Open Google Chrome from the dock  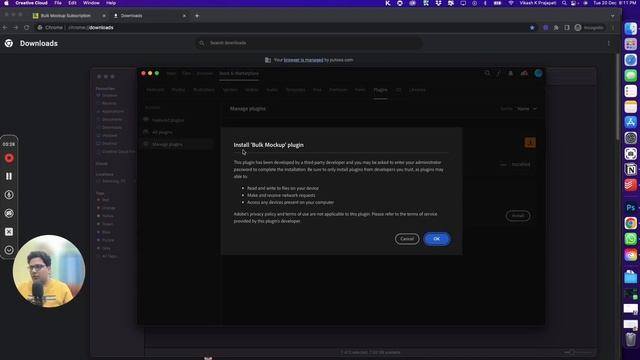pyautogui.click(x=631, y=223)
